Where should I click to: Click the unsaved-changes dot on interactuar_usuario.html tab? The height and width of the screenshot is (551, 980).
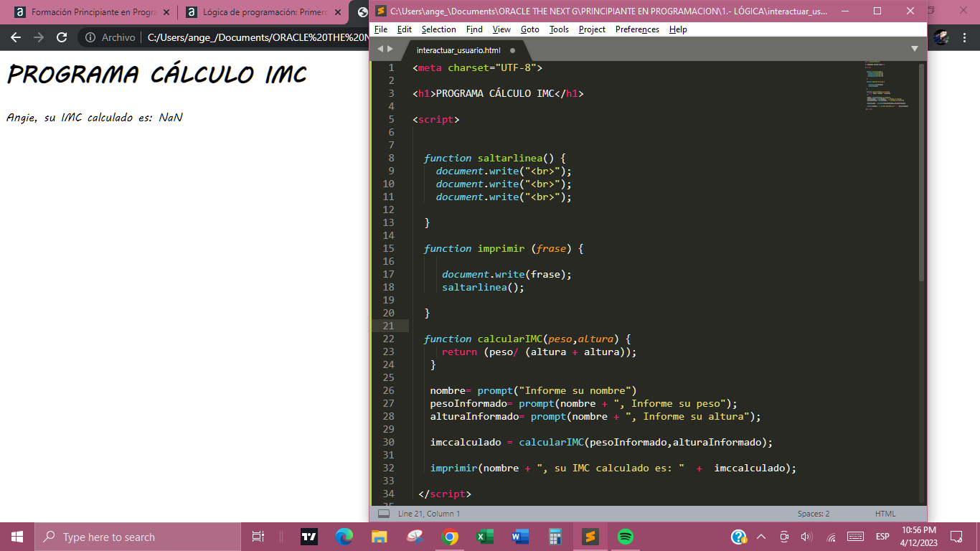pos(512,50)
